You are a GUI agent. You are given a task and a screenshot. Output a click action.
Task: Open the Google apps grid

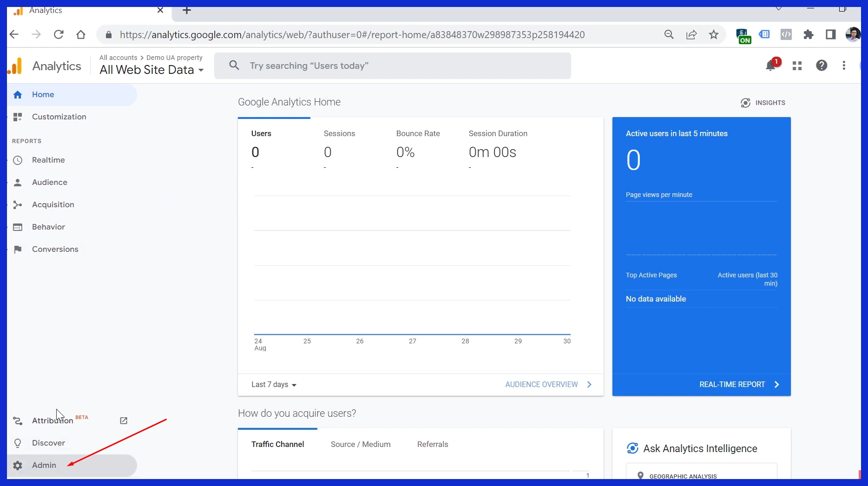[x=797, y=66]
